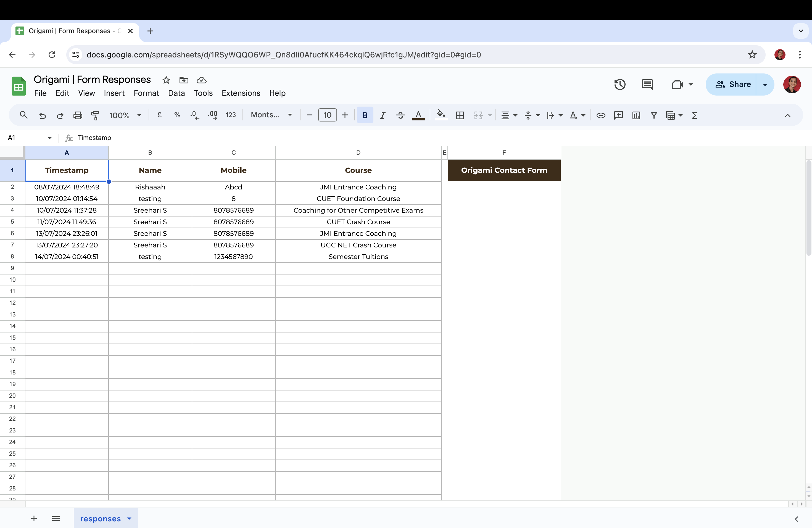Click the insert chart icon
Image resolution: width=812 pixels, height=528 pixels.
(x=636, y=115)
